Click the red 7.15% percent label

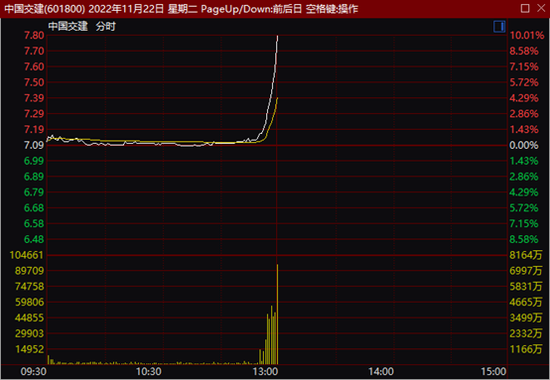coord(524,67)
